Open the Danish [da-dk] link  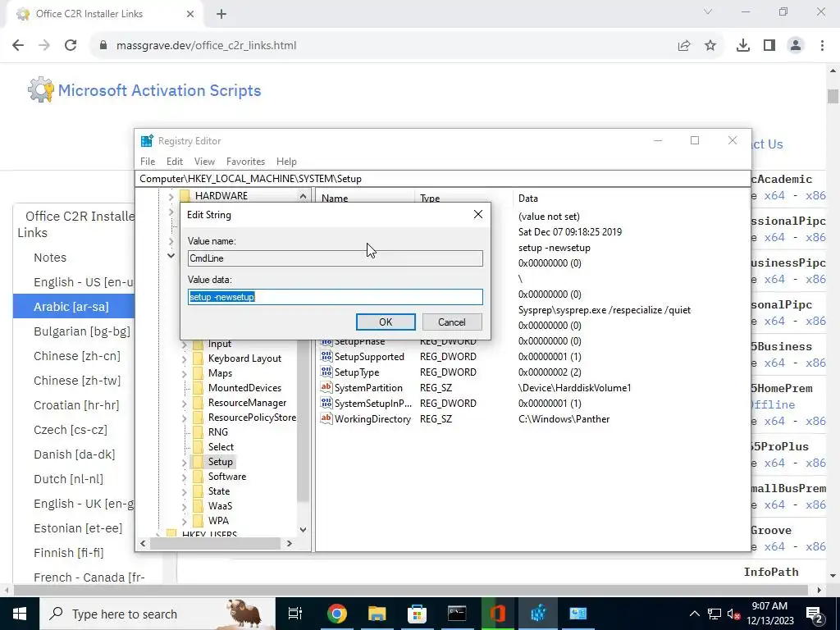[x=75, y=454]
